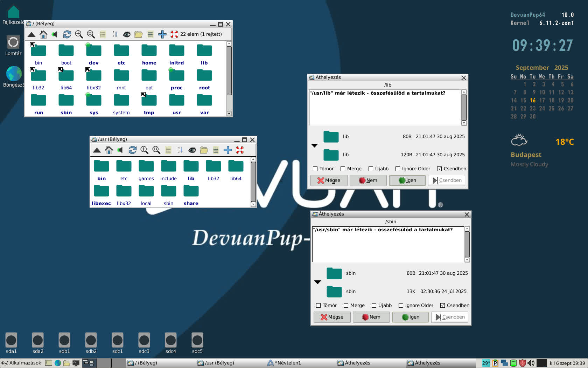The width and height of the screenshot is (588, 368).
Task: Select the usr folder in / window
Action: coord(177,104)
